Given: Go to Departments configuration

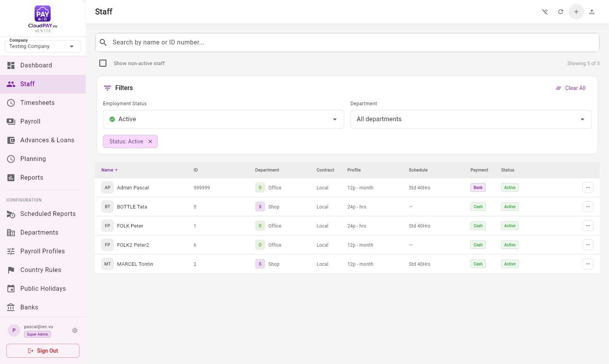Looking at the screenshot, I should [x=43, y=232].
